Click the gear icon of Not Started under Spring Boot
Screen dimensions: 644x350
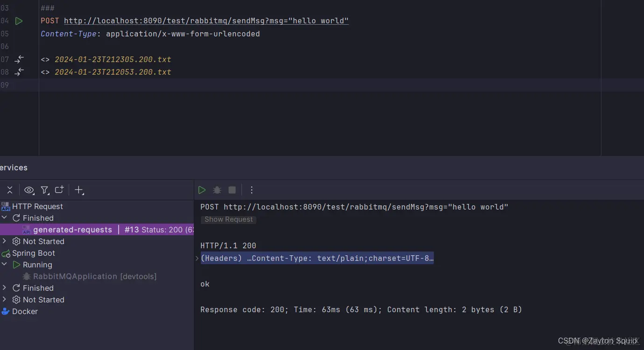[16, 300]
